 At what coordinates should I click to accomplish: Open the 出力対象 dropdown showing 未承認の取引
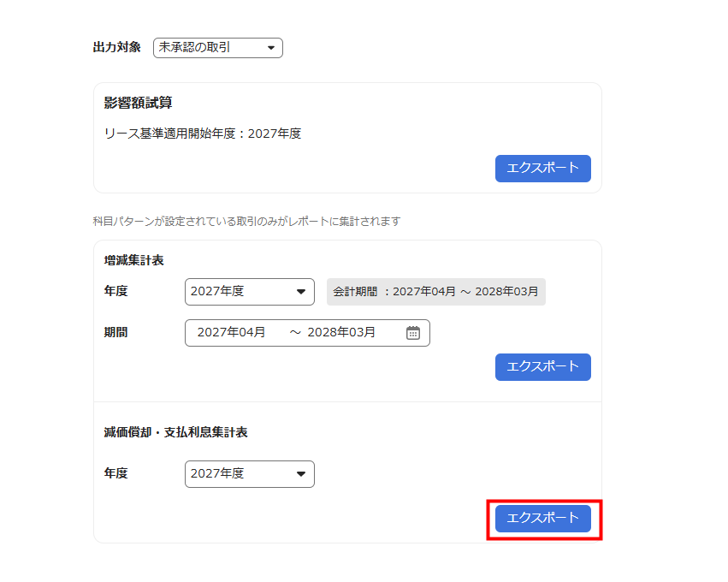(x=217, y=48)
